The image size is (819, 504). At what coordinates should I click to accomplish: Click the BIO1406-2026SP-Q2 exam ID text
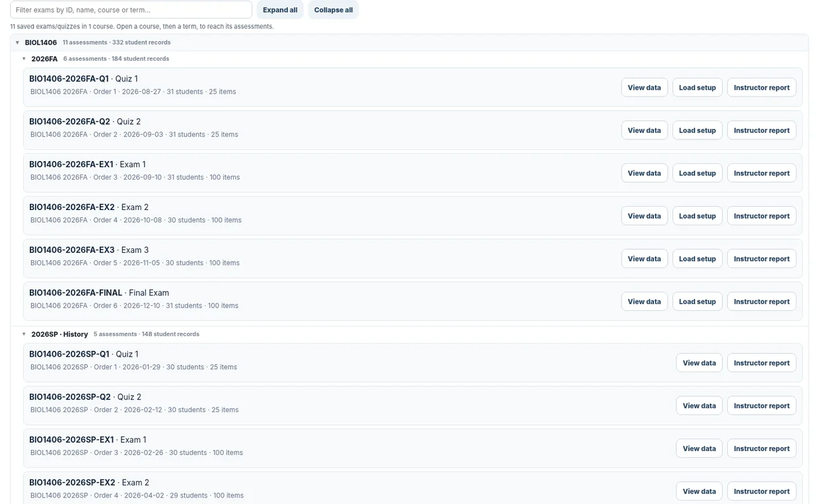[70, 397]
